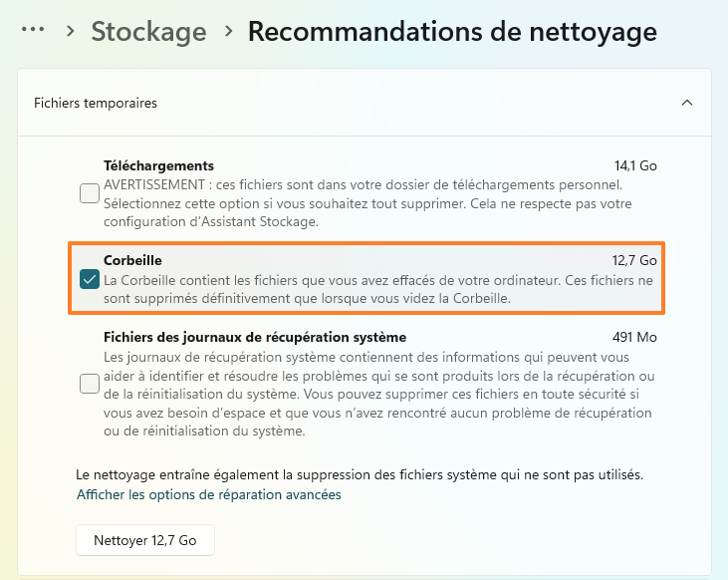Collapse section using the chevron-up arrow
Viewport: 728px width, 580px height.
(x=686, y=103)
